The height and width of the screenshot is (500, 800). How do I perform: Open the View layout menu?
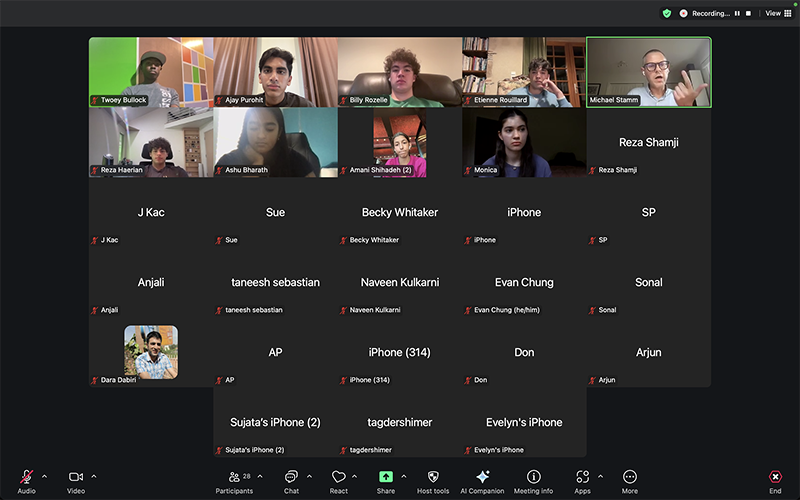point(778,13)
